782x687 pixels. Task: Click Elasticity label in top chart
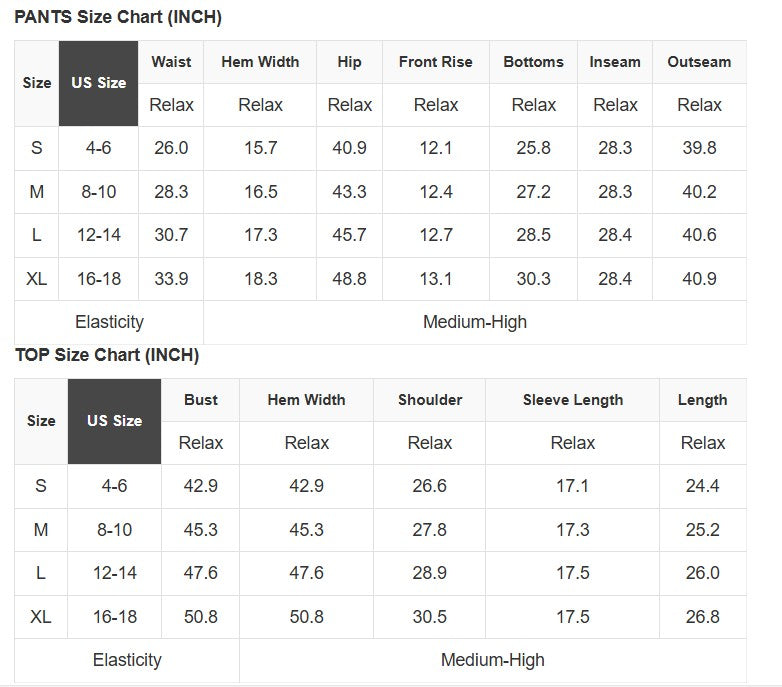[x=127, y=660]
